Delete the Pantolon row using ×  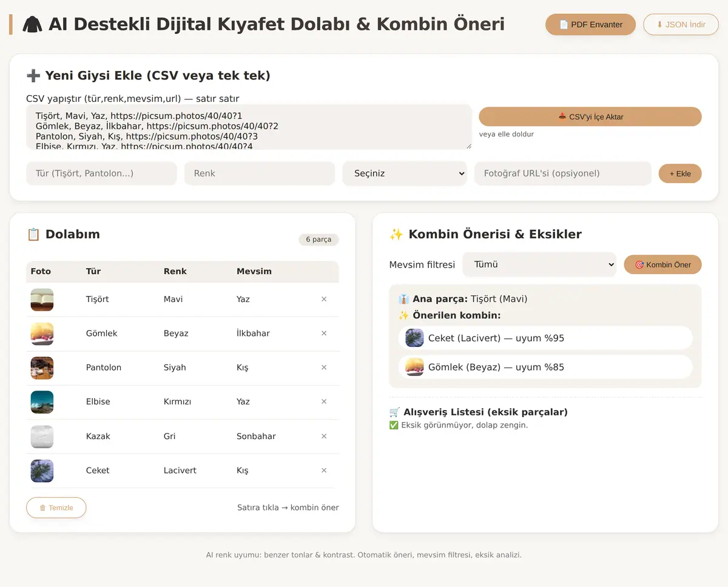click(x=324, y=367)
